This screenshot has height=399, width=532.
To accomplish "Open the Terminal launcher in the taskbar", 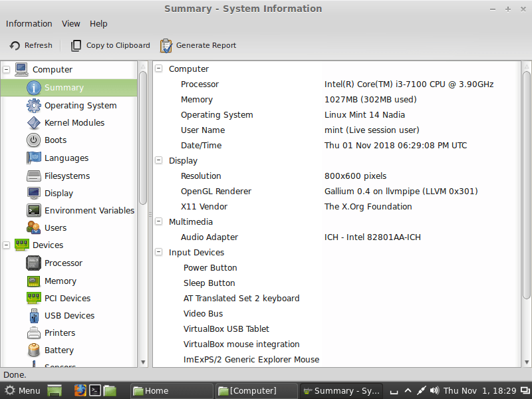I will pos(94,391).
